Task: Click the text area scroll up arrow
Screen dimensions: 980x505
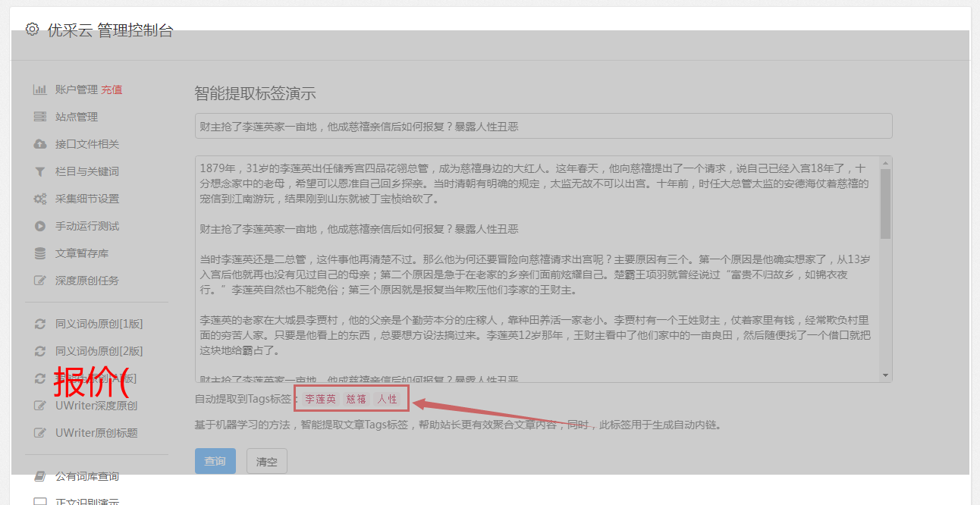Action: click(885, 162)
